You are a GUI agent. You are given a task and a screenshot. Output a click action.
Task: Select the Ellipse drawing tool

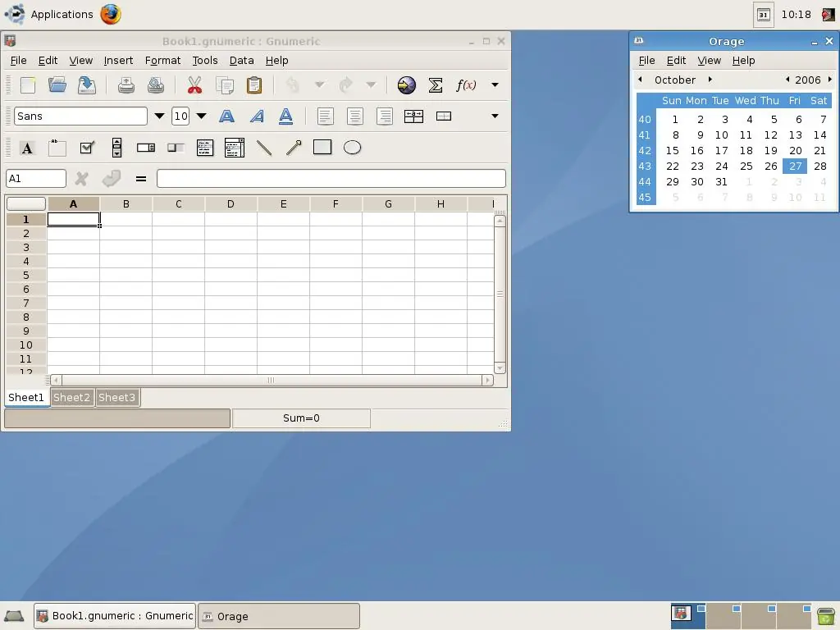(352, 148)
